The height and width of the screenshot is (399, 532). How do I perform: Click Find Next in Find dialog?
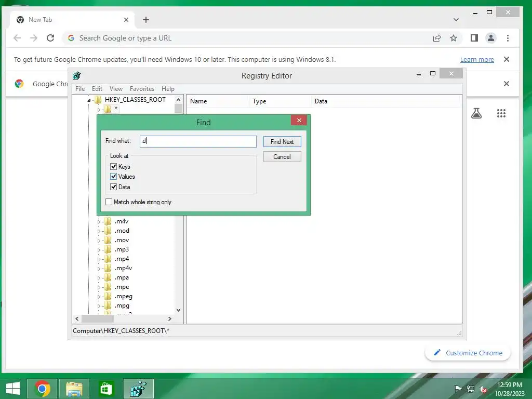click(282, 141)
